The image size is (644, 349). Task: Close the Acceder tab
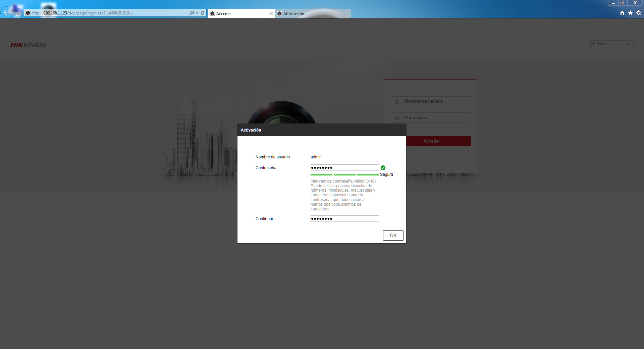pyautogui.click(x=271, y=13)
